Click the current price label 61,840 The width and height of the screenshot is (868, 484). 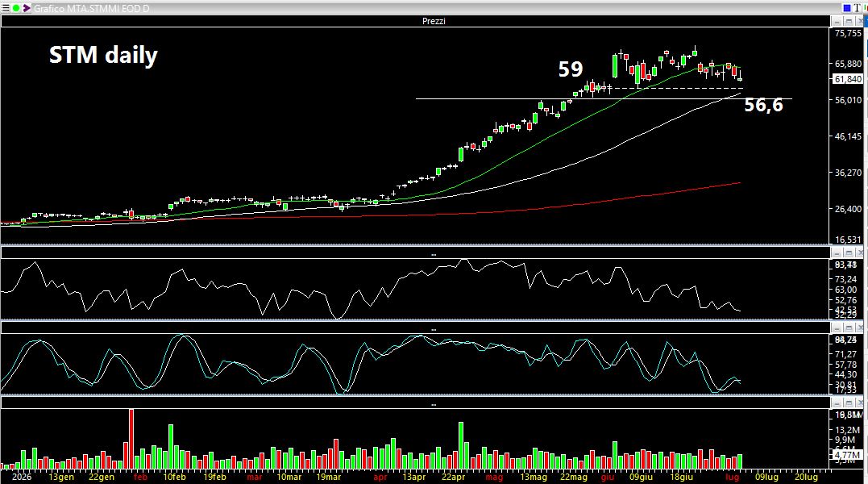coord(848,79)
